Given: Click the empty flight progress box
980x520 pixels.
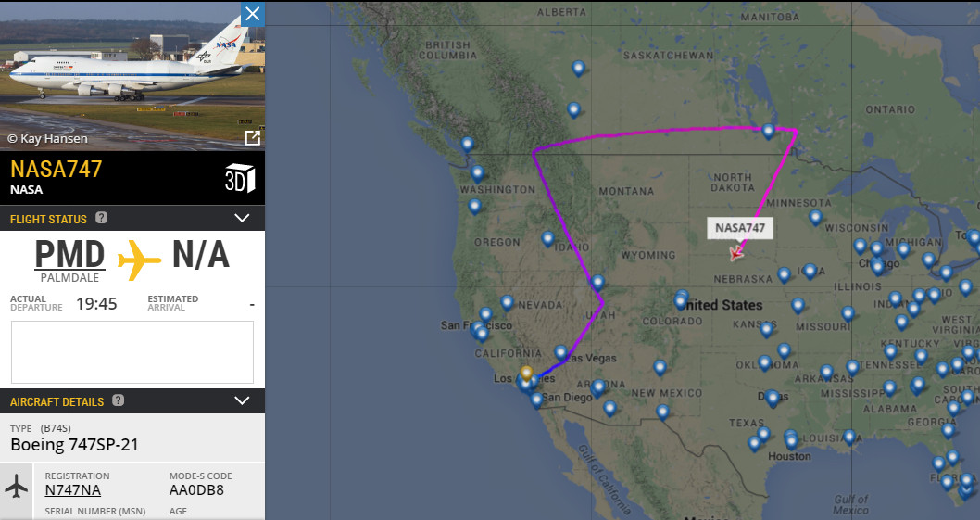Looking at the screenshot, I should pyautogui.click(x=132, y=352).
